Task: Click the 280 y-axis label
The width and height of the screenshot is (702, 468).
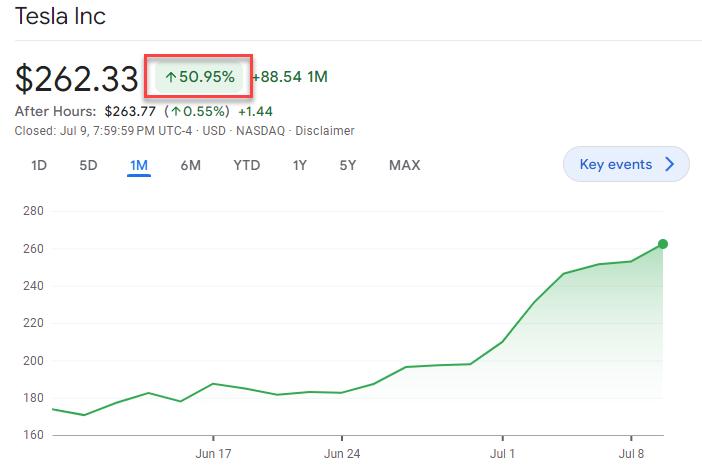Action: [x=34, y=211]
